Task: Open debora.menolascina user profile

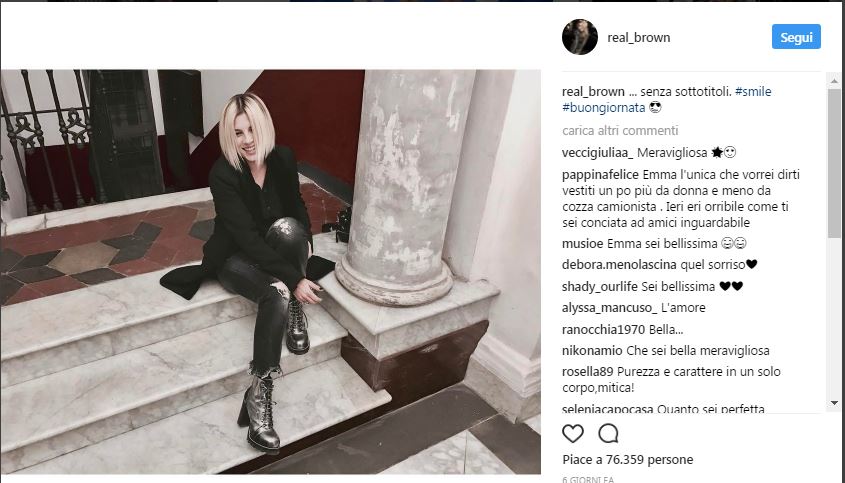Action: [619, 265]
